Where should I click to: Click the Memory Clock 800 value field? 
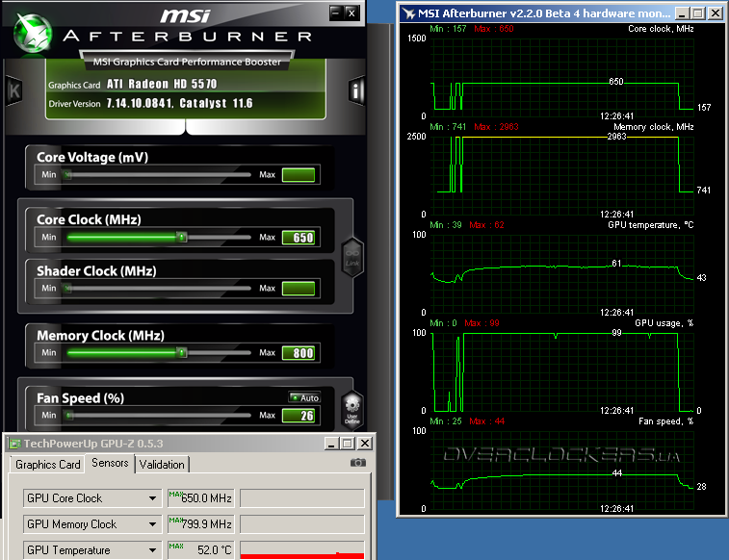coord(299,353)
